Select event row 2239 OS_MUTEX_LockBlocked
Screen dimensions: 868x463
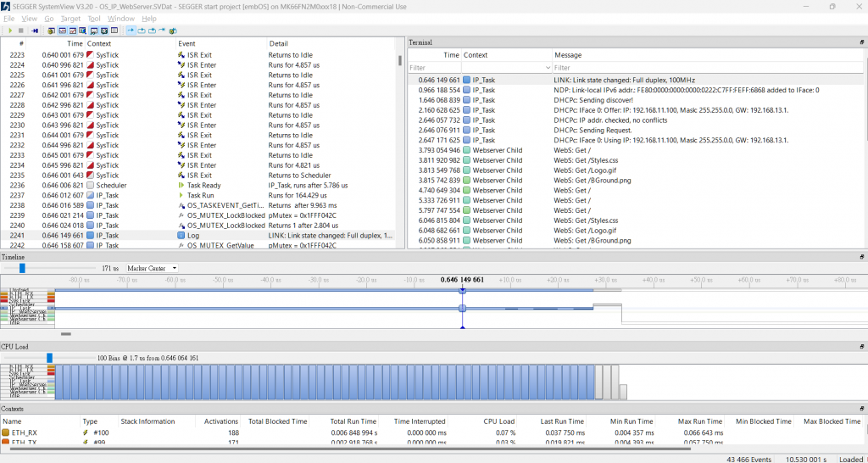[x=199, y=215]
